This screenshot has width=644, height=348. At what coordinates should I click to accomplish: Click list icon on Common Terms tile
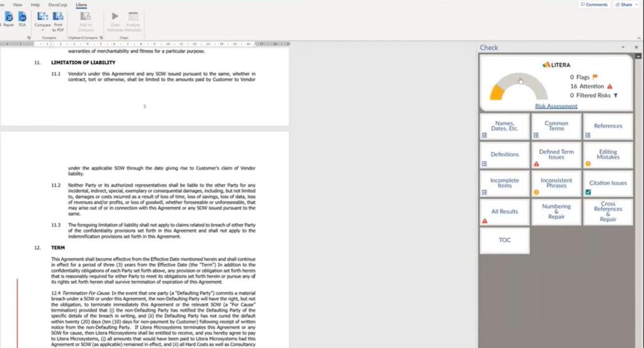click(536, 135)
